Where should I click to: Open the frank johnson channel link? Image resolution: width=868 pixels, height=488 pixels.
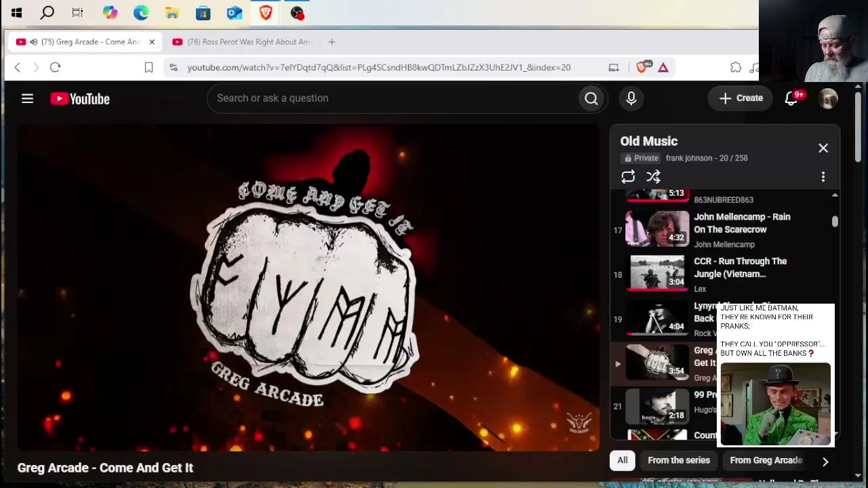point(688,158)
